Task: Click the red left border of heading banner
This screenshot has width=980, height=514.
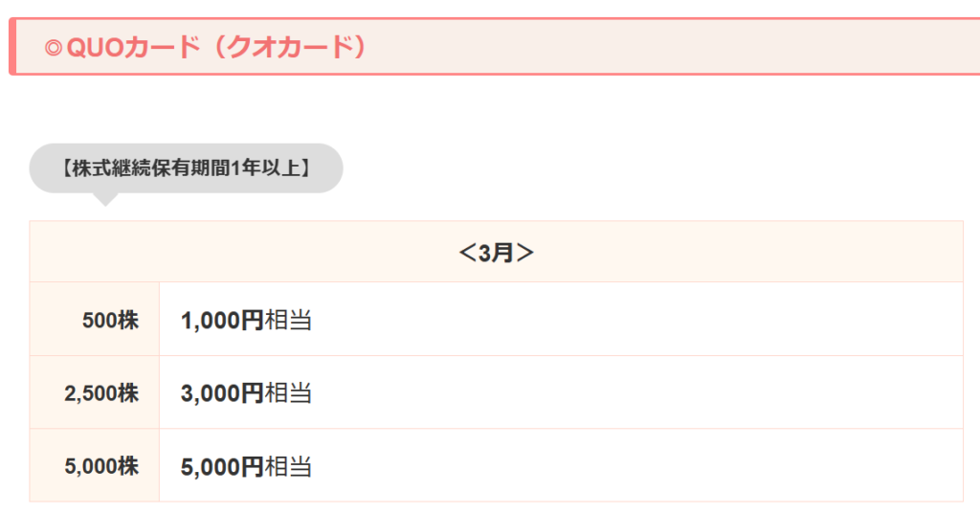Action: (11, 46)
